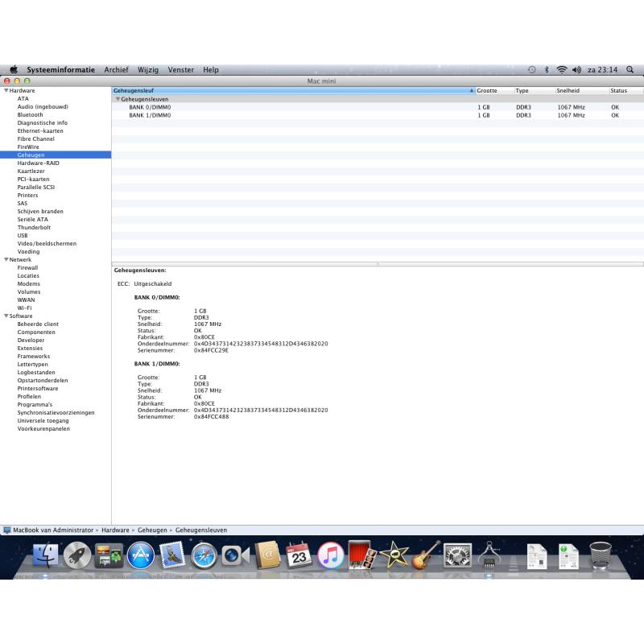
Task: Open the Archief menu
Action: pos(116,70)
